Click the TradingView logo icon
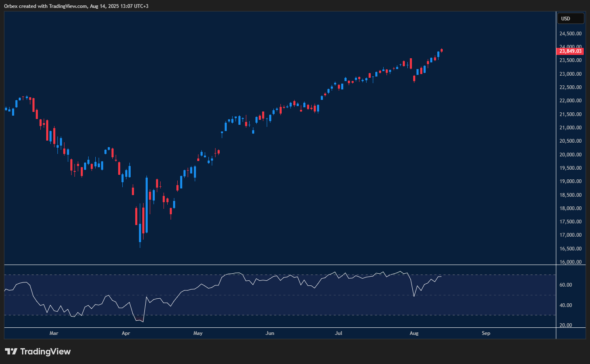This screenshot has width=590, height=364. [11, 352]
